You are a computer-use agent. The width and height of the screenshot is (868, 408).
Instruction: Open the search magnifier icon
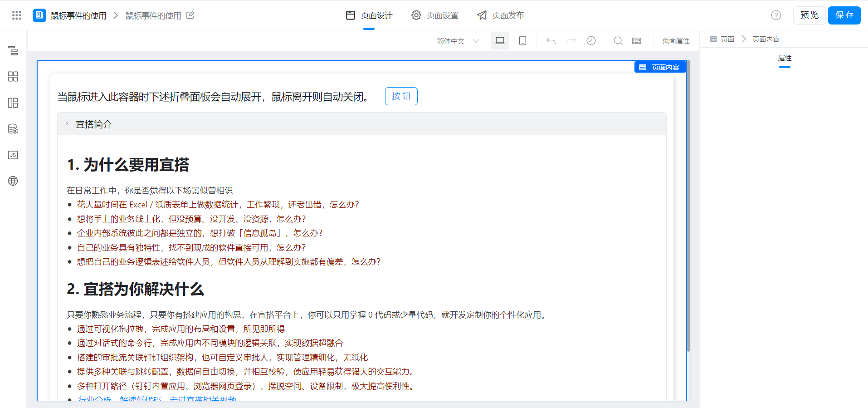click(618, 41)
